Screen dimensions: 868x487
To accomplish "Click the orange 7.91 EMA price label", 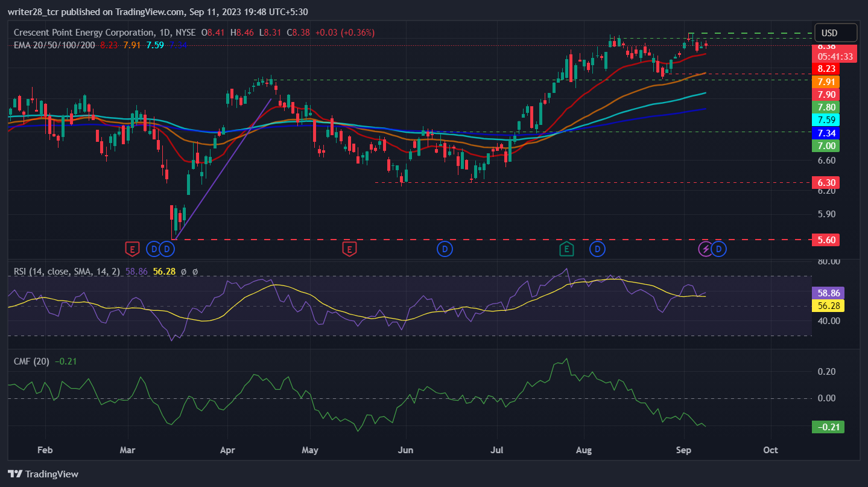I will click(826, 81).
